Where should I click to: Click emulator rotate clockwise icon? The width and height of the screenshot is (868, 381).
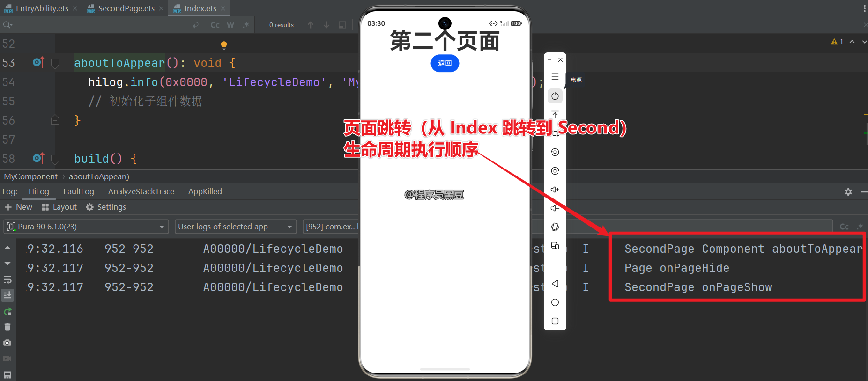pos(555,171)
